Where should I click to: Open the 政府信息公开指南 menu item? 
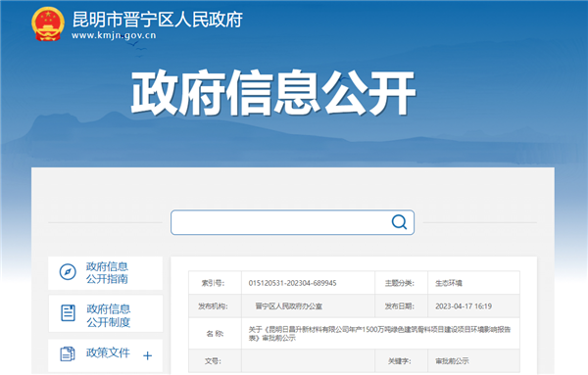click(x=106, y=273)
